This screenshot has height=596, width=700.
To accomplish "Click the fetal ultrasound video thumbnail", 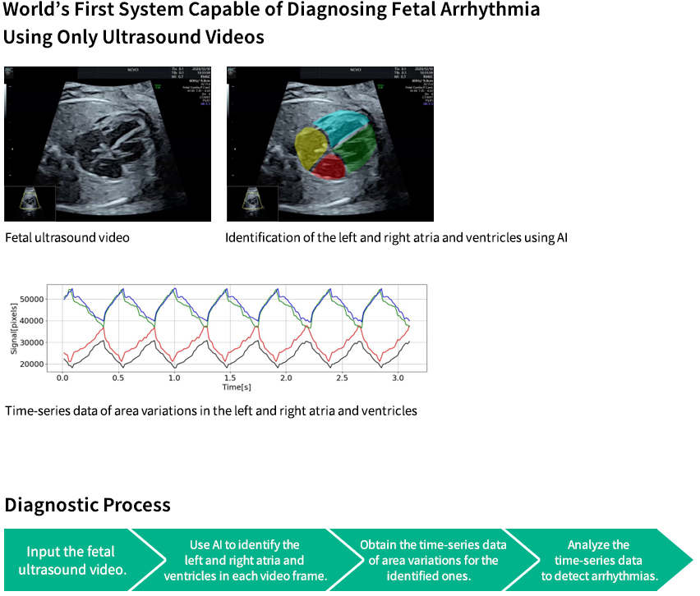I will 107,144.
